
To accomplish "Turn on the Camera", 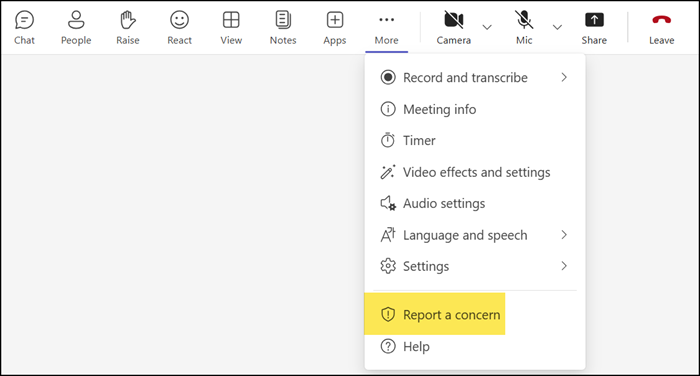I will coord(454,28).
